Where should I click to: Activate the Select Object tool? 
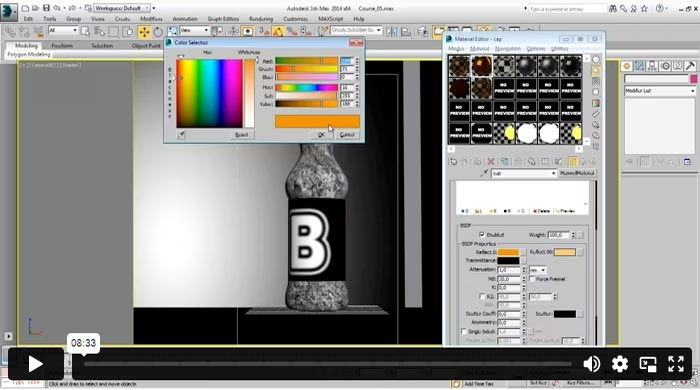[x=85, y=32]
